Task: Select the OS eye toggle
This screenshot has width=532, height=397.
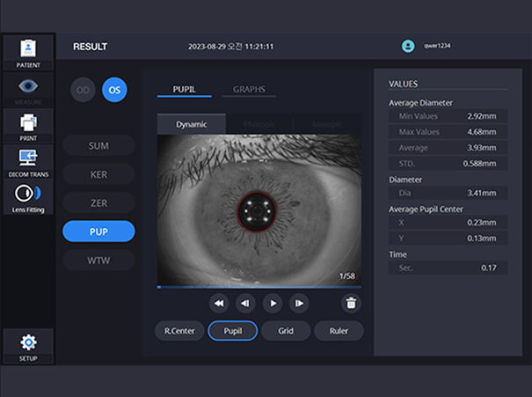Action: [114, 90]
